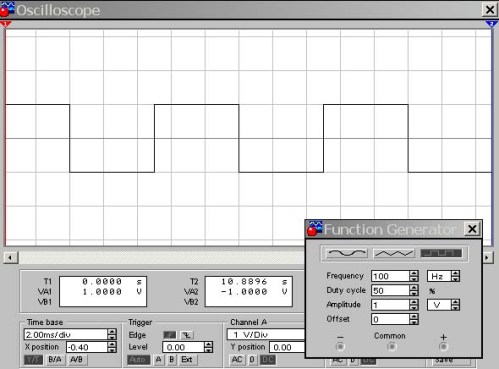Select the square wave waveform button

(x=441, y=254)
